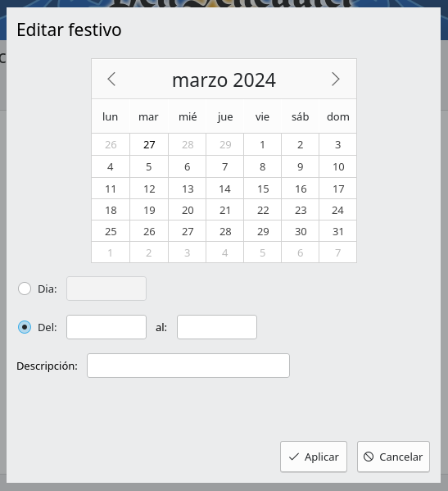Click the Dia date input field
This screenshot has height=491, width=448.
(106, 289)
